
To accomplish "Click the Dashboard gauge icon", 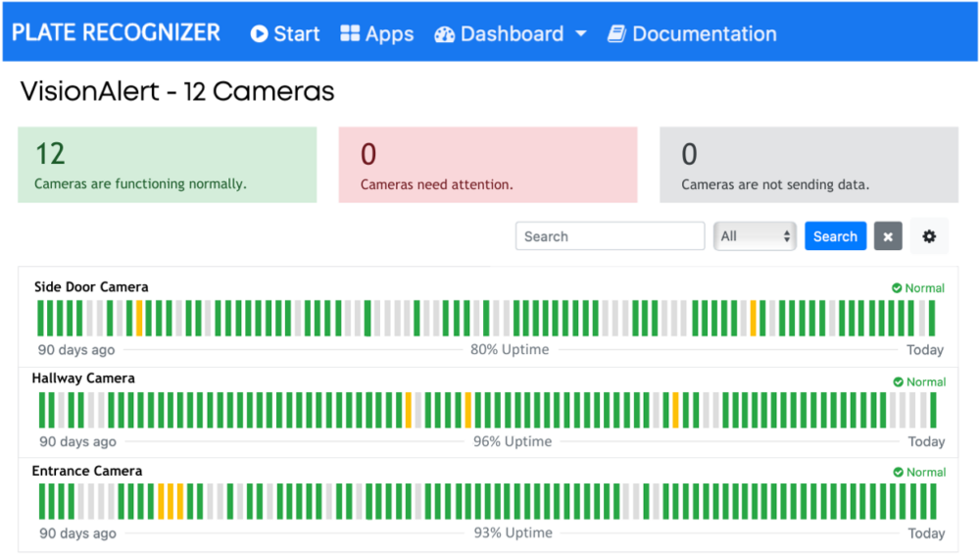I will tap(444, 34).
